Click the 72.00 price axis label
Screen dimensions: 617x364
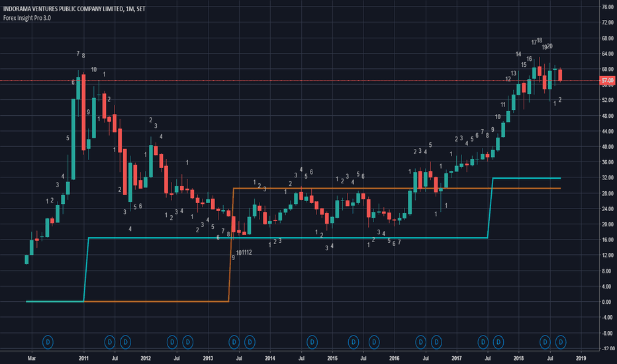pos(608,23)
